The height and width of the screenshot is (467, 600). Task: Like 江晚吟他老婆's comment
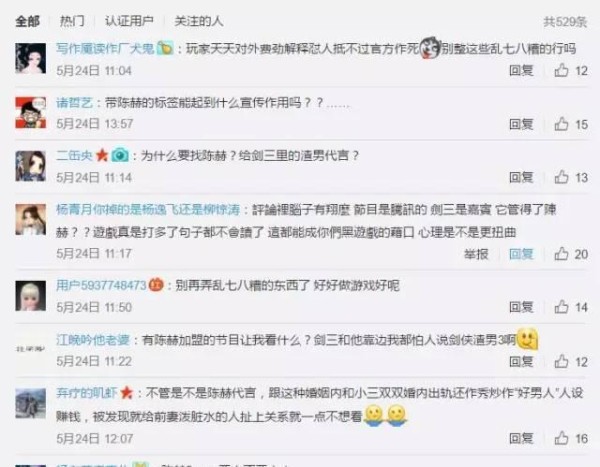click(561, 361)
